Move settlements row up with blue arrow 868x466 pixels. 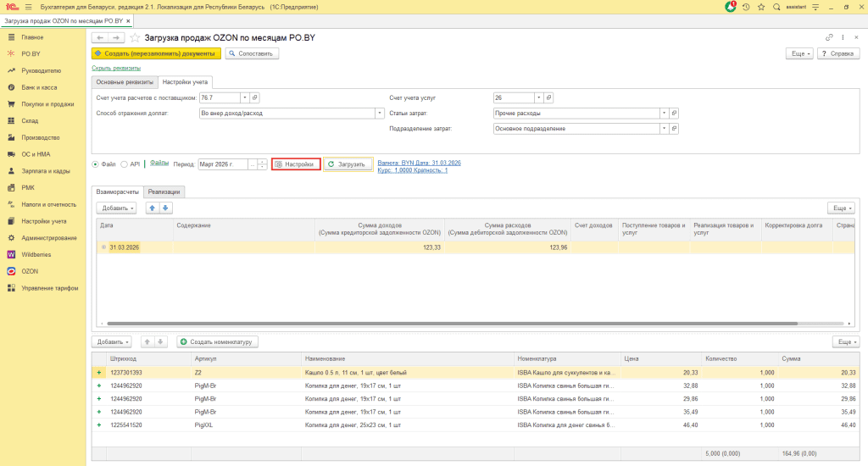[153, 208]
